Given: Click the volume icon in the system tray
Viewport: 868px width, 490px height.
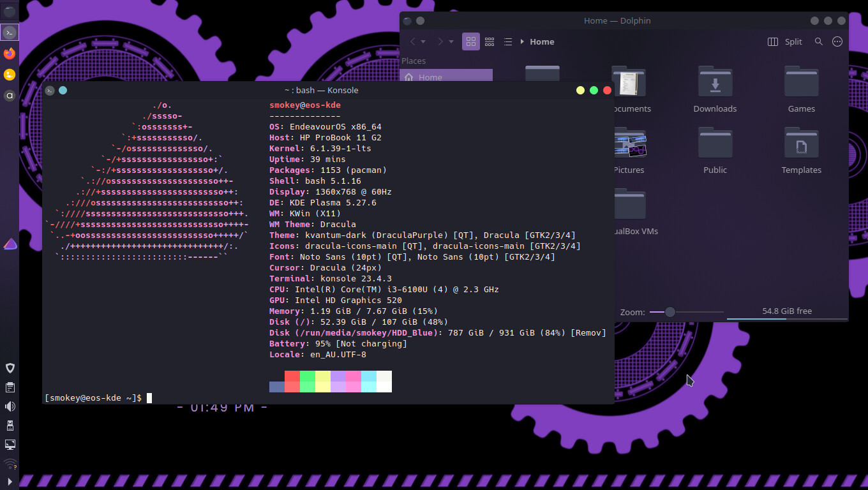Looking at the screenshot, I should click(10, 406).
